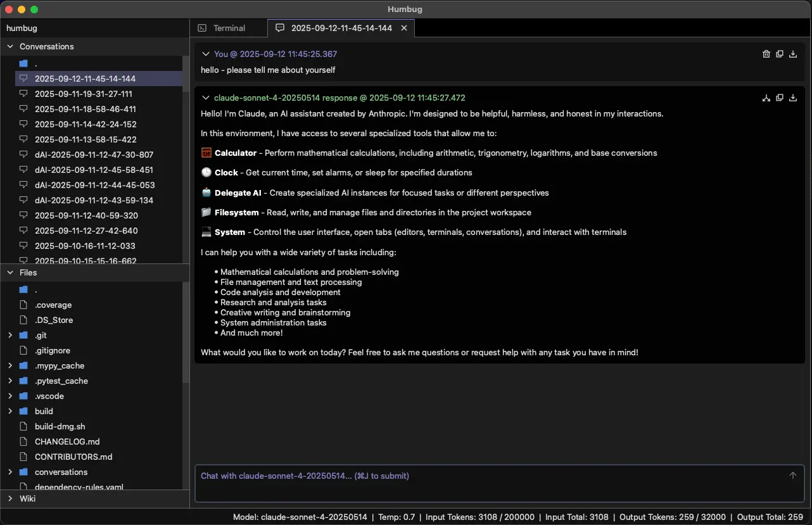
Task: Fork the conversation from the assistant response
Action: [766, 98]
